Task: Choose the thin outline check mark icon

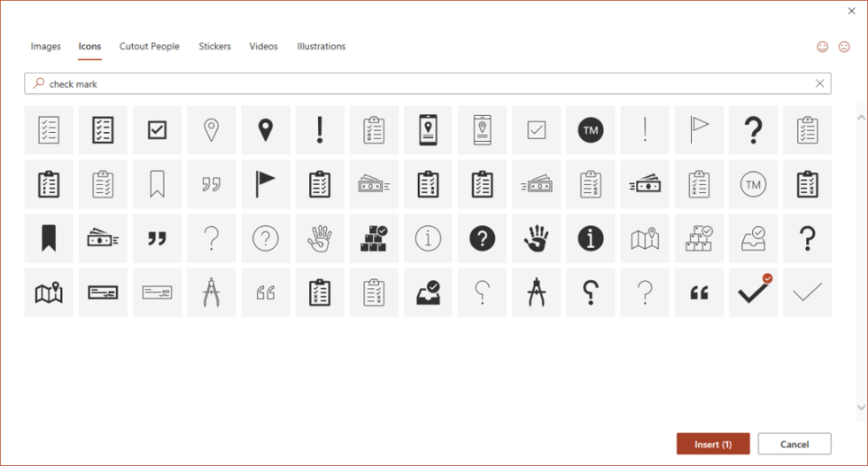Action: click(807, 292)
